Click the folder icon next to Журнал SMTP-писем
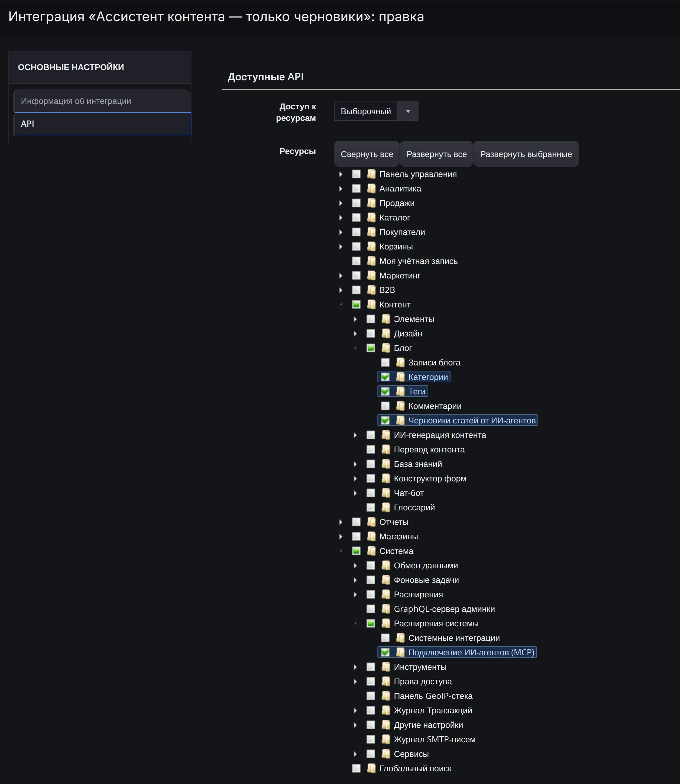 coord(386,739)
